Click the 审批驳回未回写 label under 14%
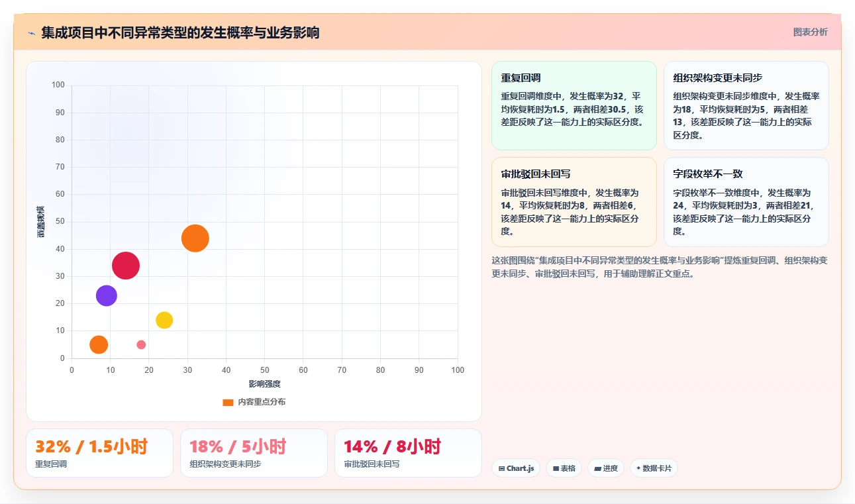Image resolution: width=855 pixels, height=504 pixels. (x=372, y=464)
